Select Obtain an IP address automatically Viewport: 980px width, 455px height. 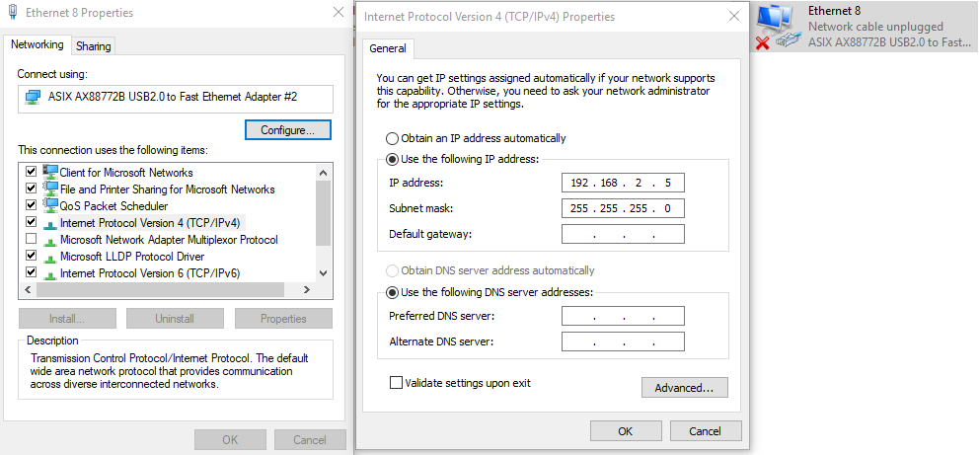click(x=393, y=138)
